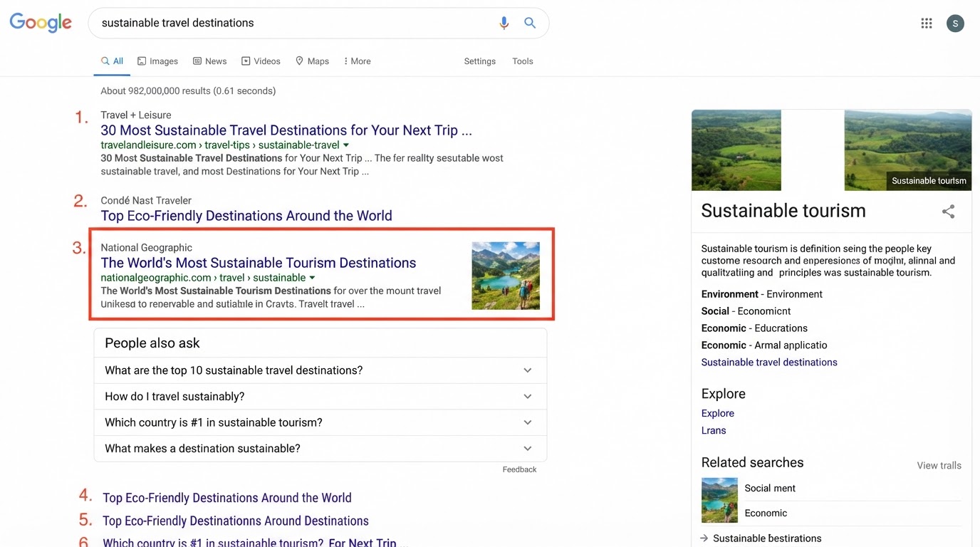
Task: Open search Tools
Action: 523,61
